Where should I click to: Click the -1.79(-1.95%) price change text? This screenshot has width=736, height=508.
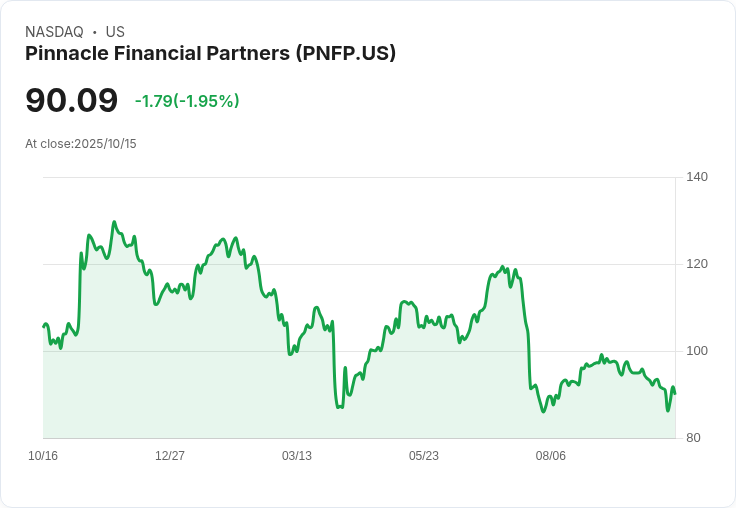click(187, 101)
